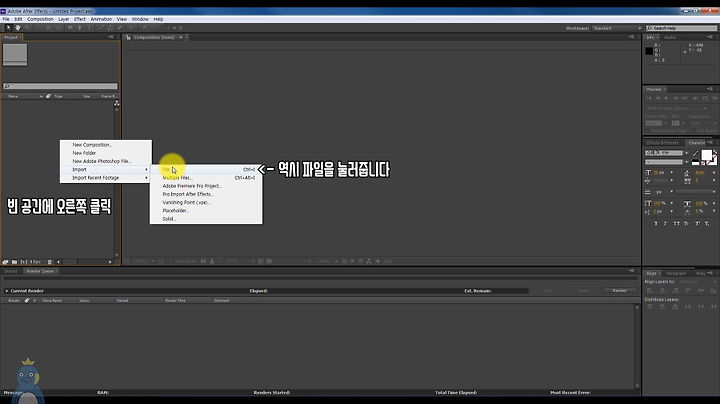Viewport: 720px width, 404px height.
Task: Select the Eraser tool
Action: 120,28
